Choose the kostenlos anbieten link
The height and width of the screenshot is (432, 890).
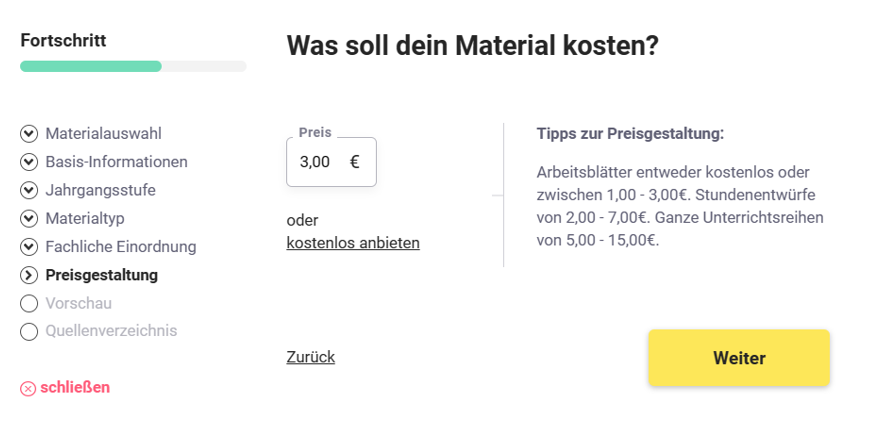pos(353,243)
